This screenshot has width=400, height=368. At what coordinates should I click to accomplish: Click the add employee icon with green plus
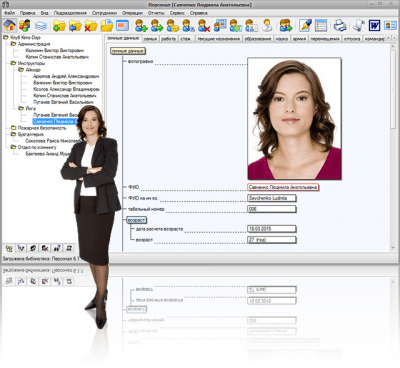[x=141, y=25]
